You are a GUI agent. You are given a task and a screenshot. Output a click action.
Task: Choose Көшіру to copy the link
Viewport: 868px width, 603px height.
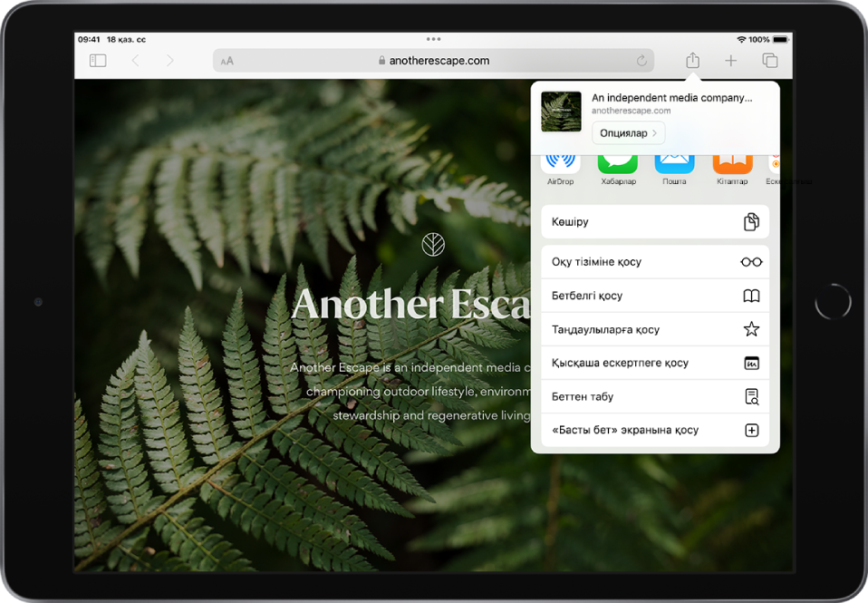pos(655,221)
